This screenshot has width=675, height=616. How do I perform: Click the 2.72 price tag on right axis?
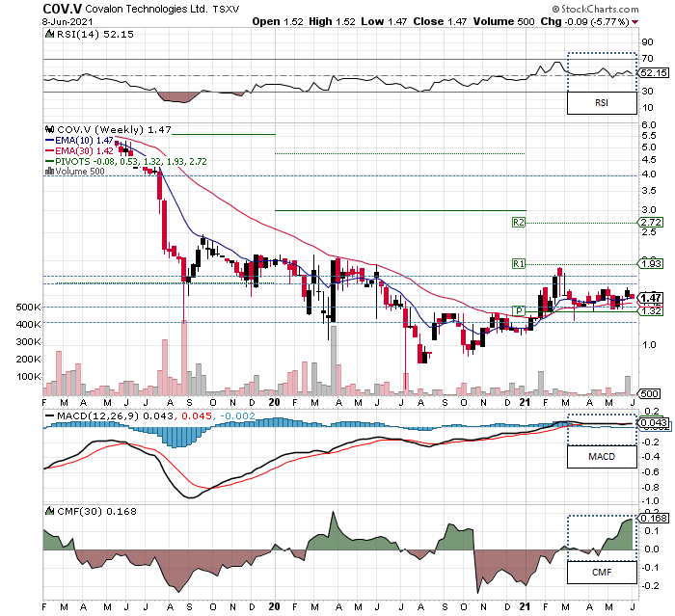click(x=651, y=222)
